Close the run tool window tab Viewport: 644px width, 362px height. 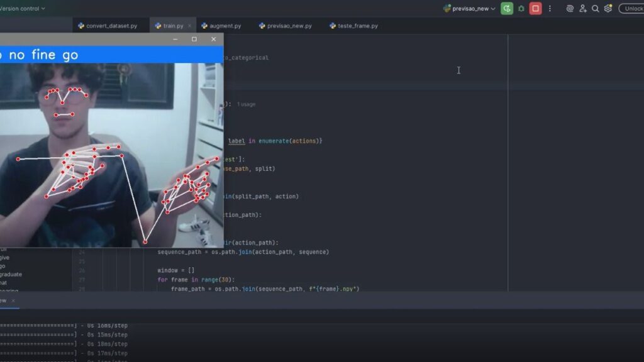coord(13,300)
